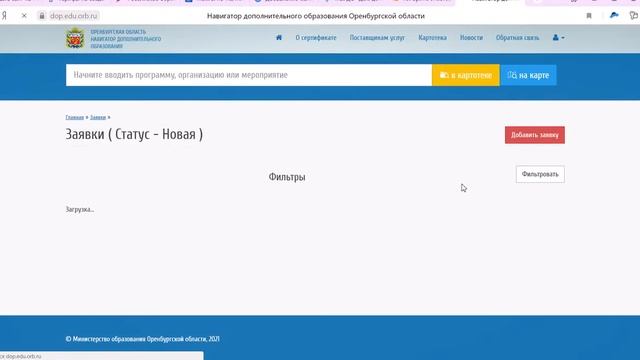This screenshot has width=640, height=360.
Task: Open the "Обратная связь" menu item
Action: 518,38
